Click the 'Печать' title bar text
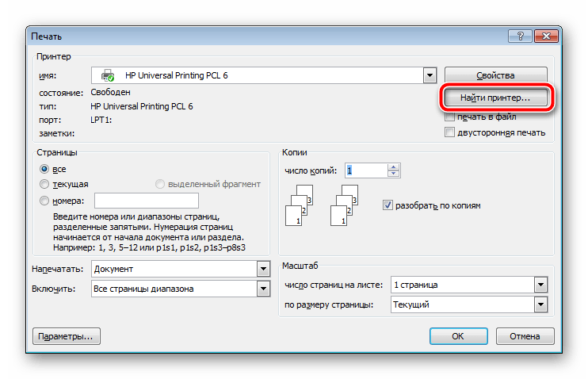 [x=46, y=36]
